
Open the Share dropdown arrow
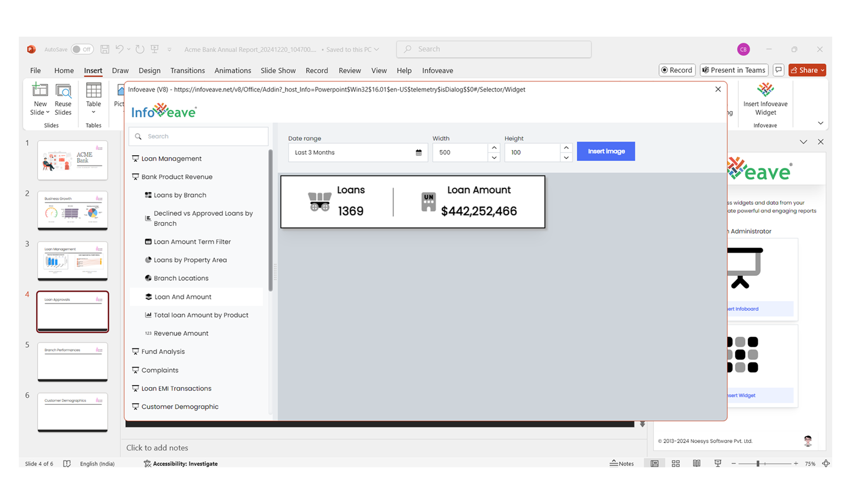click(x=822, y=71)
